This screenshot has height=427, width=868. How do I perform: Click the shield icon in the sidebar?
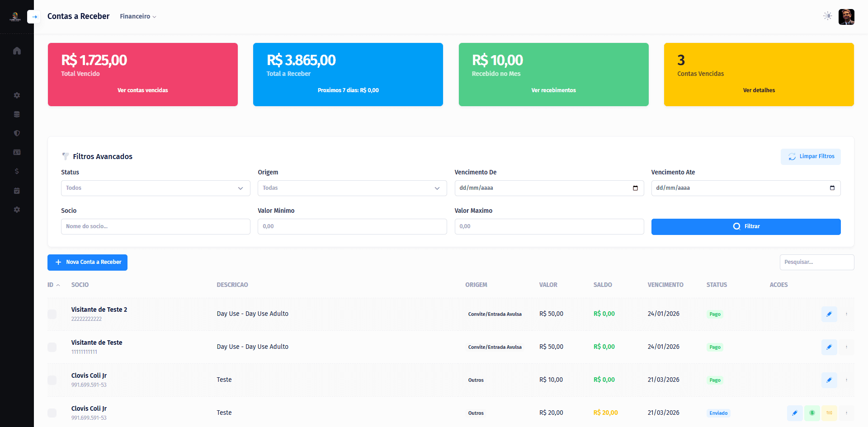point(17,133)
